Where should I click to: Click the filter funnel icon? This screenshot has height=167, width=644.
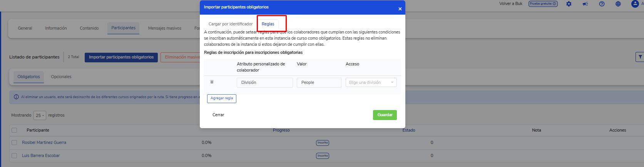click(x=640, y=57)
